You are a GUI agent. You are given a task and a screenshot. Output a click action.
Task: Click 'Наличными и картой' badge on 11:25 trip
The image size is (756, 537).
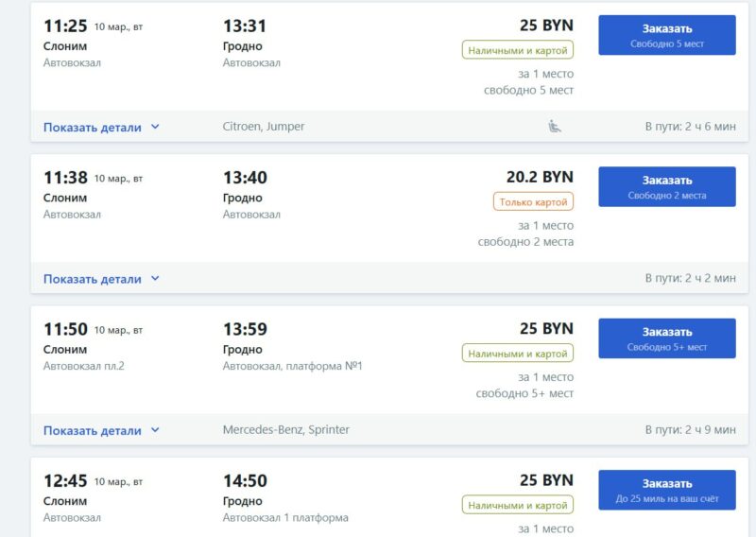(518, 49)
